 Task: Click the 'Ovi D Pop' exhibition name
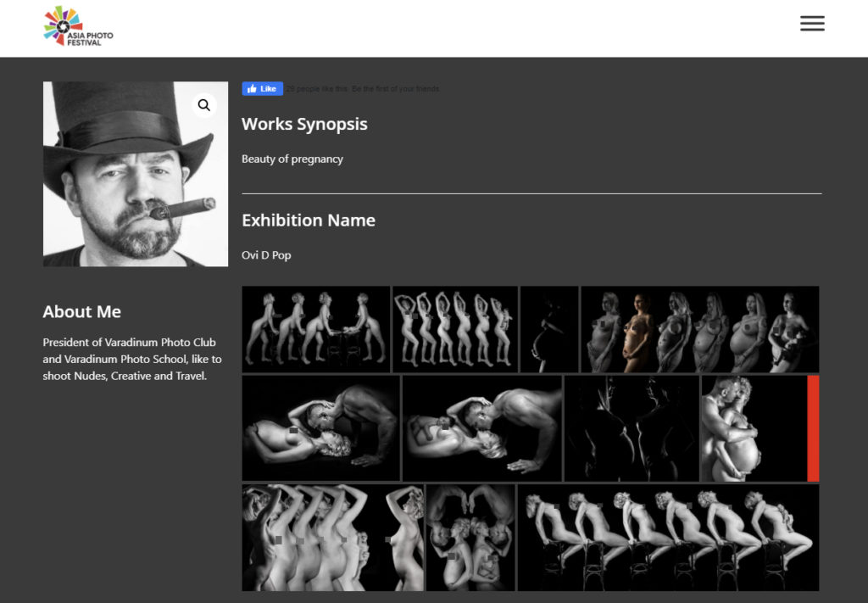[x=266, y=255]
